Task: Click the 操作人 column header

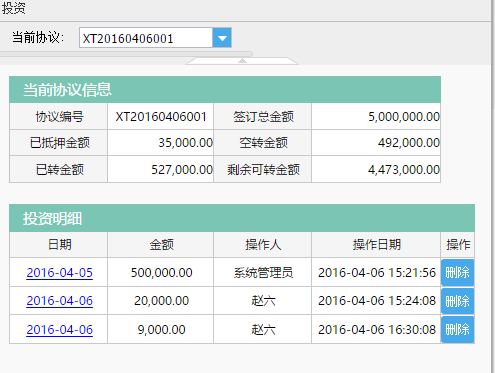Action: (263, 245)
